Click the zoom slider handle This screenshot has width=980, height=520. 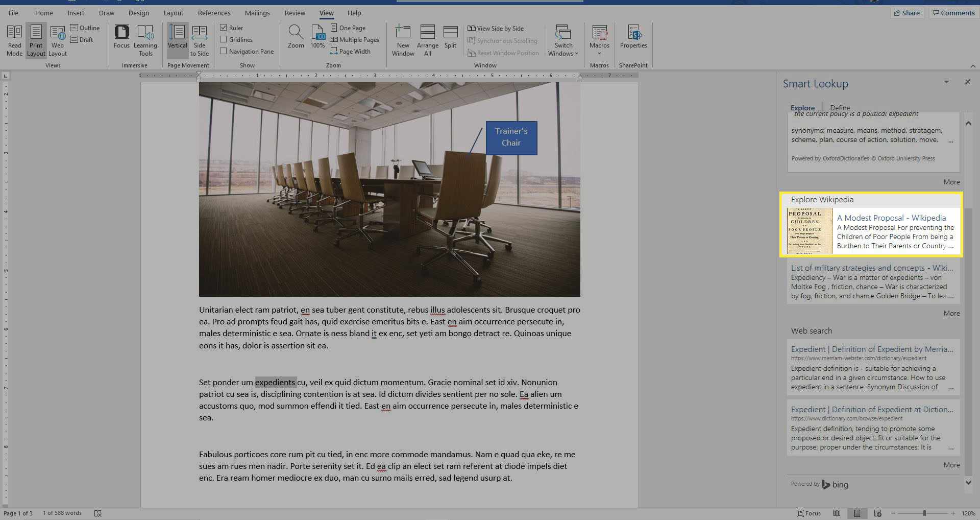coord(924,513)
